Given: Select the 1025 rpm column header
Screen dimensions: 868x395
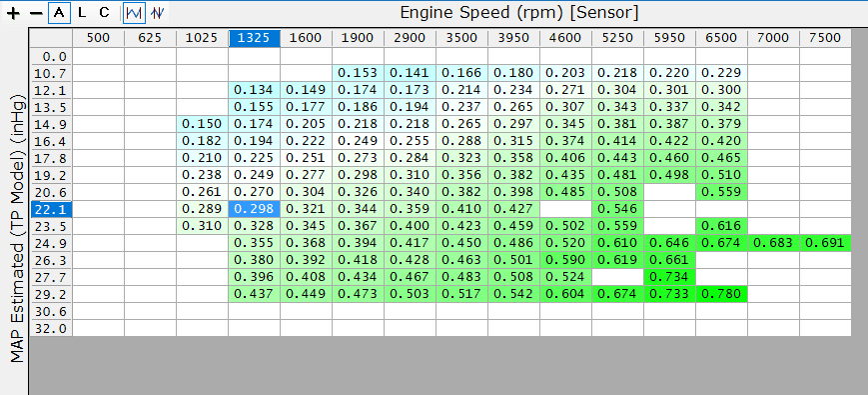Looking at the screenshot, I should point(202,38).
